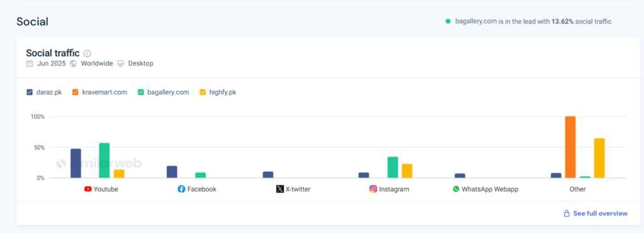The width and height of the screenshot is (644, 233).
Task: Click the Instagram icon on chart axis
Action: (x=373, y=189)
